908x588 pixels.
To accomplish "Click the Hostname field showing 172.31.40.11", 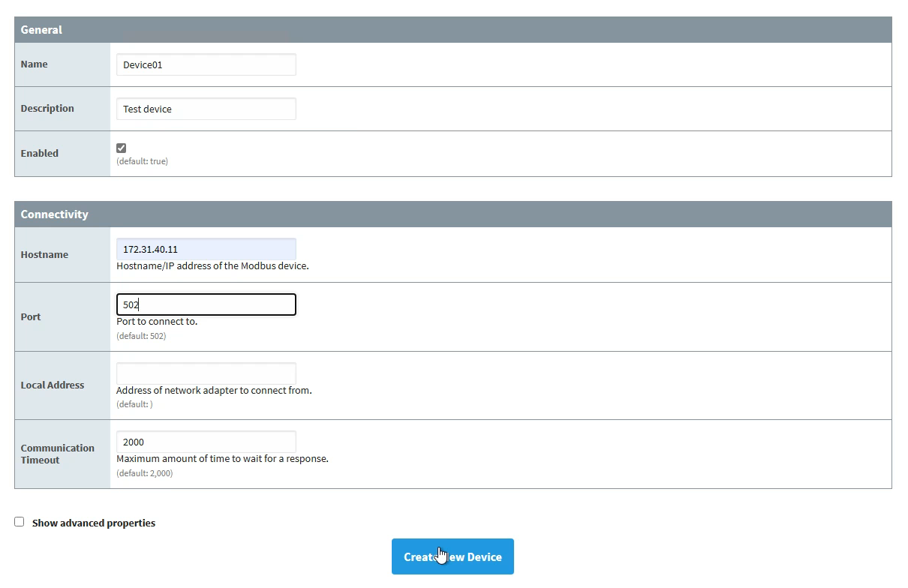I will coord(206,248).
